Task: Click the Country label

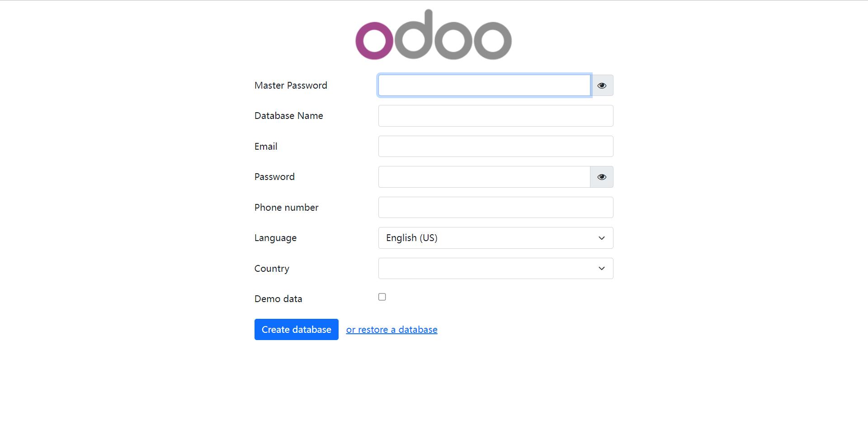Action: point(272,268)
